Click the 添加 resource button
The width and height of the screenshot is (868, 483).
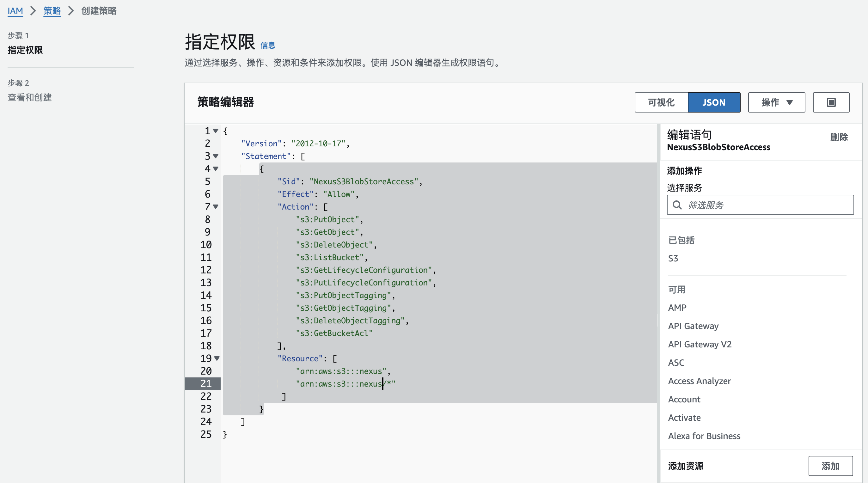pos(831,466)
